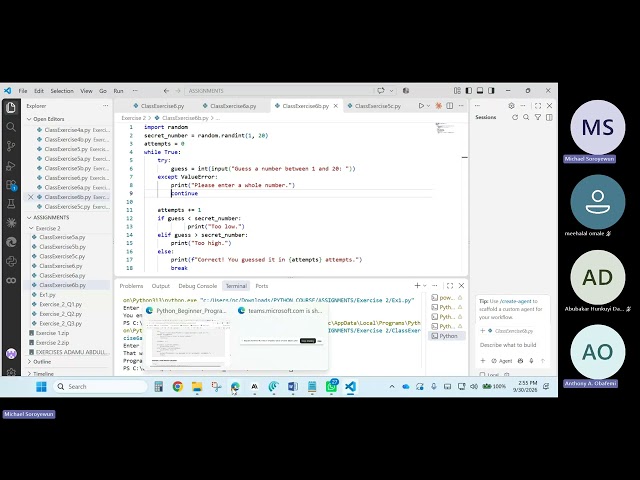Viewport: 640px width, 480px height.
Task: Select the pow... terminal entry
Action: (447, 298)
